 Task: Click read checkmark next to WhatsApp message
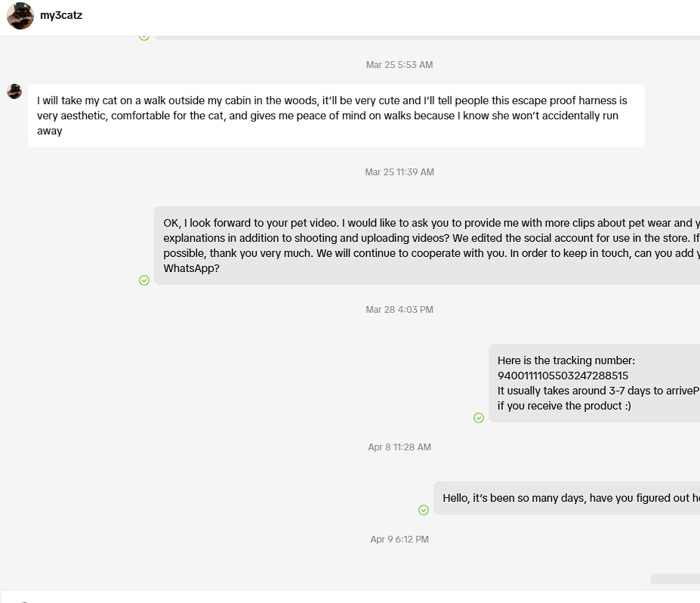click(144, 280)
